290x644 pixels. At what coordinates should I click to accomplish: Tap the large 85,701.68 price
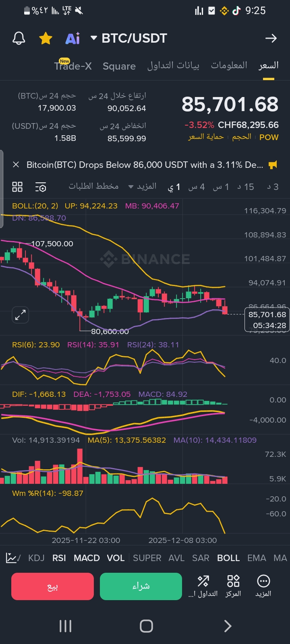pyautogui.click(x=230, y=105)
